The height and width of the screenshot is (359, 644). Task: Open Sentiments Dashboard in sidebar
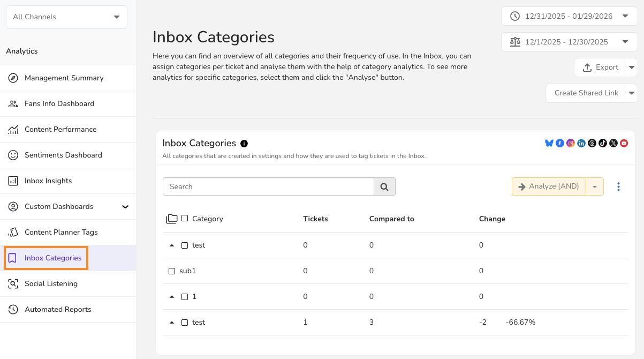pyautogui.click(x=63, y=155)
